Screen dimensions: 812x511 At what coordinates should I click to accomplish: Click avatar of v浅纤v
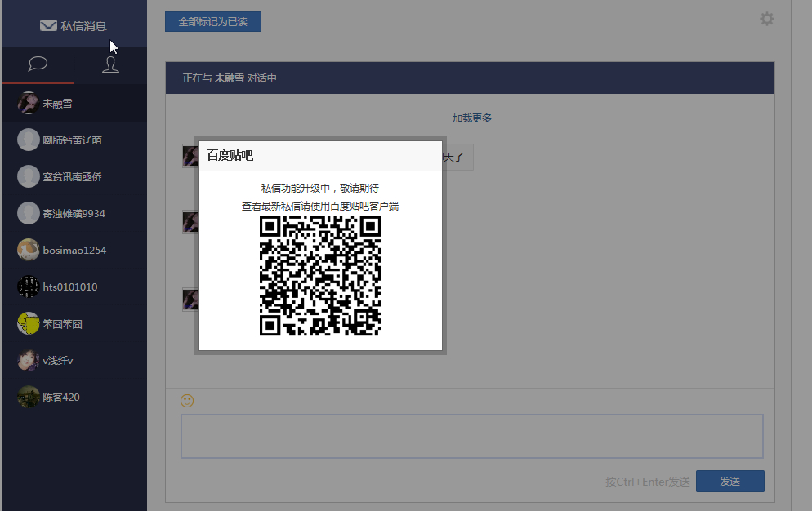click(29, 360)
